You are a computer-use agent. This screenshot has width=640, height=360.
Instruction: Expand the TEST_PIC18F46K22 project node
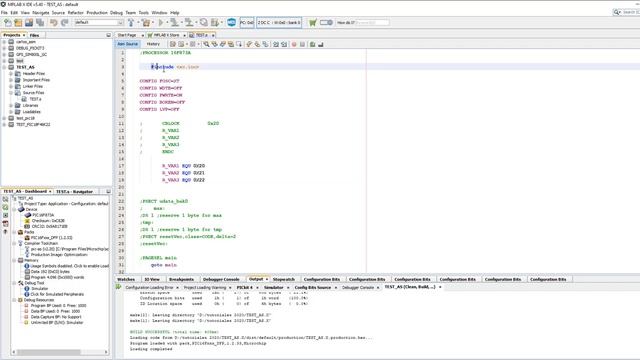point(4,124)
